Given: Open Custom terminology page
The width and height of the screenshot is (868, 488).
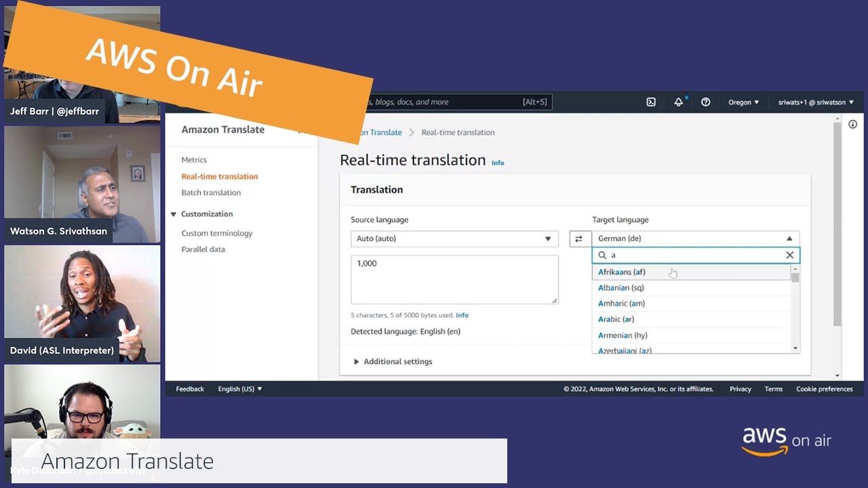Looking at the screenshot, I should tap(217, 233).
